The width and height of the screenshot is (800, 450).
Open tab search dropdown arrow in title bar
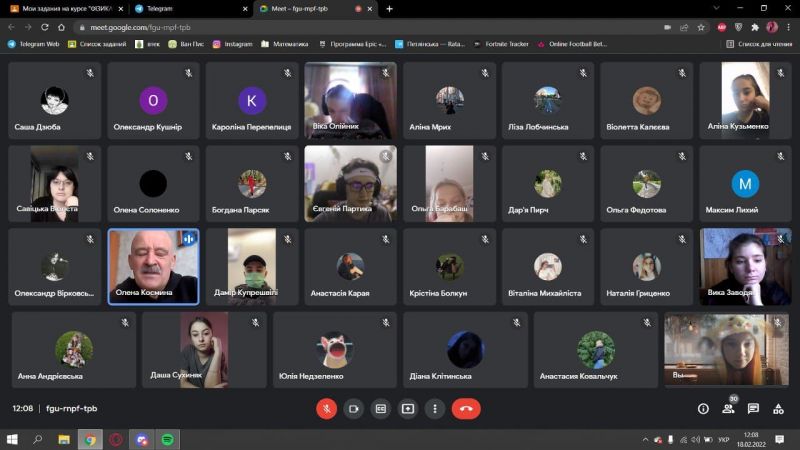pos(716,8)
